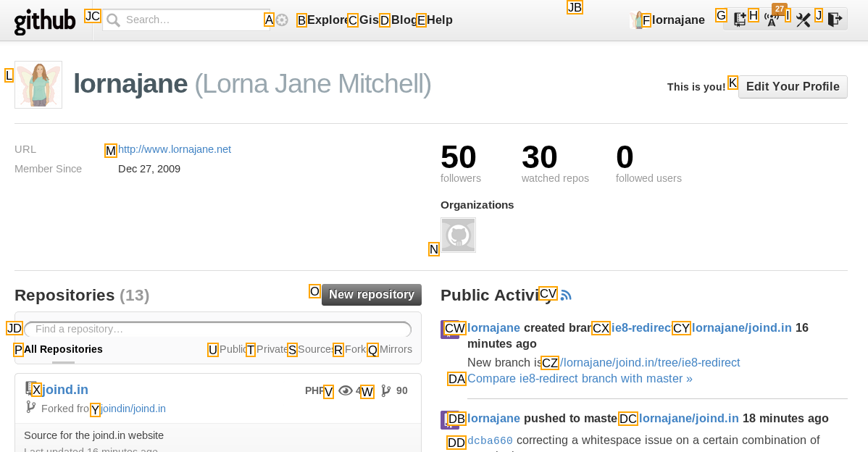
Task: Open the http://www.lornajane.net link
Action: coord(175,149)
